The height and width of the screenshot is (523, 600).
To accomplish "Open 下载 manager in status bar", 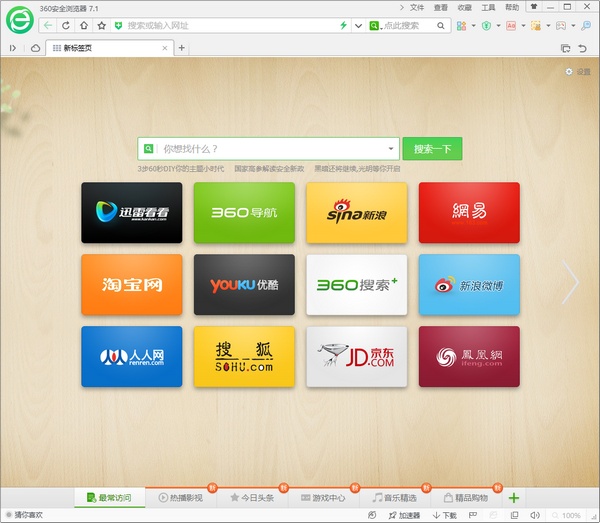I will click(445, 515).
